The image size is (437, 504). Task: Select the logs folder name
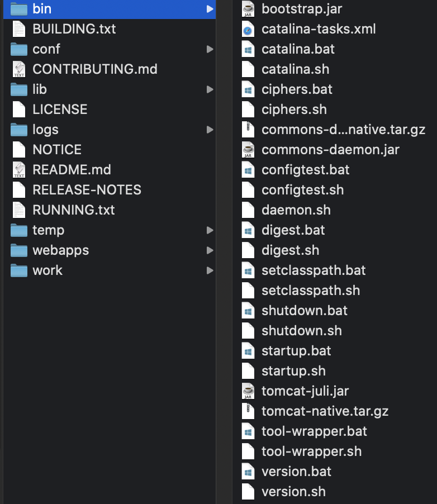point(45,130)
